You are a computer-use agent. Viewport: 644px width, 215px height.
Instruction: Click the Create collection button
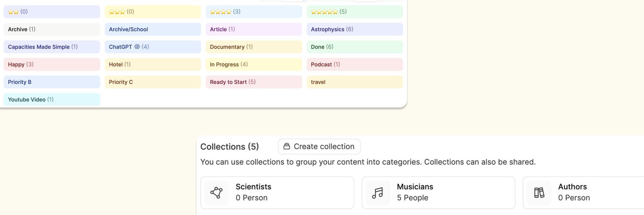319,147
